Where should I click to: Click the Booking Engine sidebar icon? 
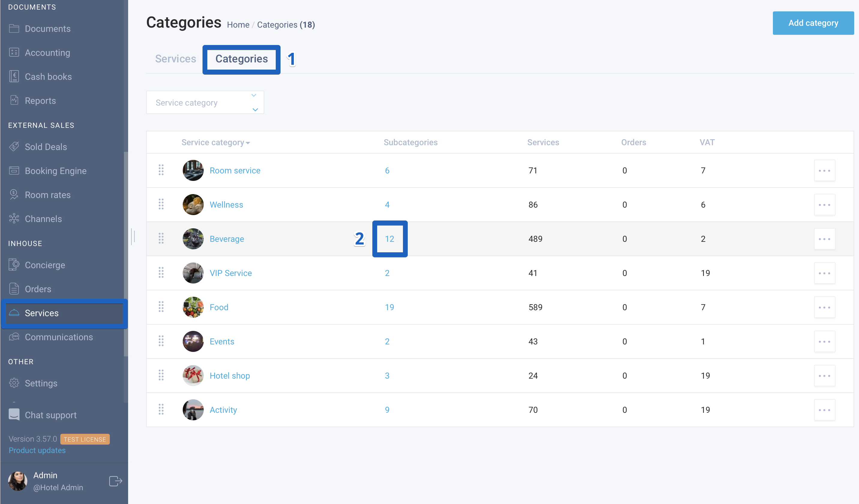[14, 170]
